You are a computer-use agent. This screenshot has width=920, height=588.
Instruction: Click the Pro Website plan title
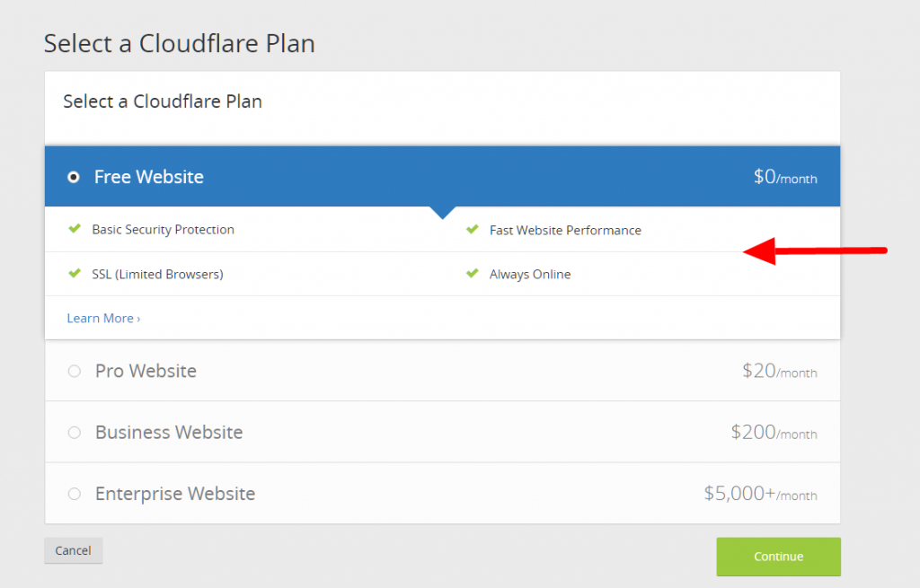coord(146,371)
